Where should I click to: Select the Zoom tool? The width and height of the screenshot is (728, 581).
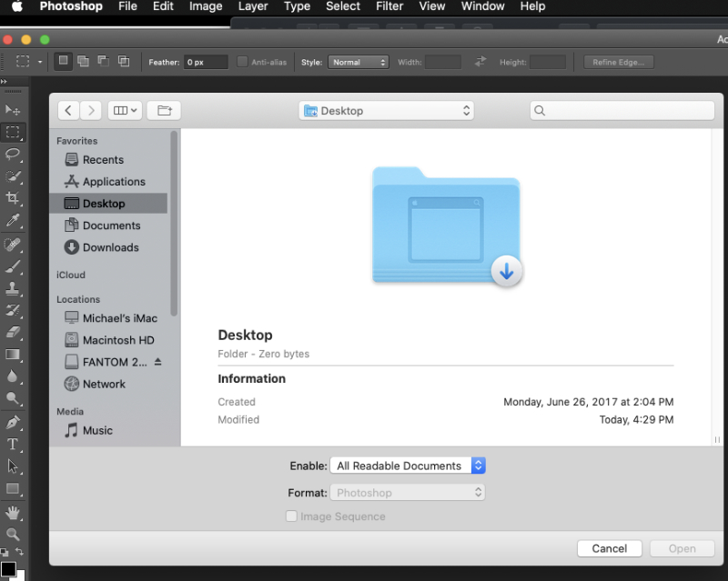(13, 535)
